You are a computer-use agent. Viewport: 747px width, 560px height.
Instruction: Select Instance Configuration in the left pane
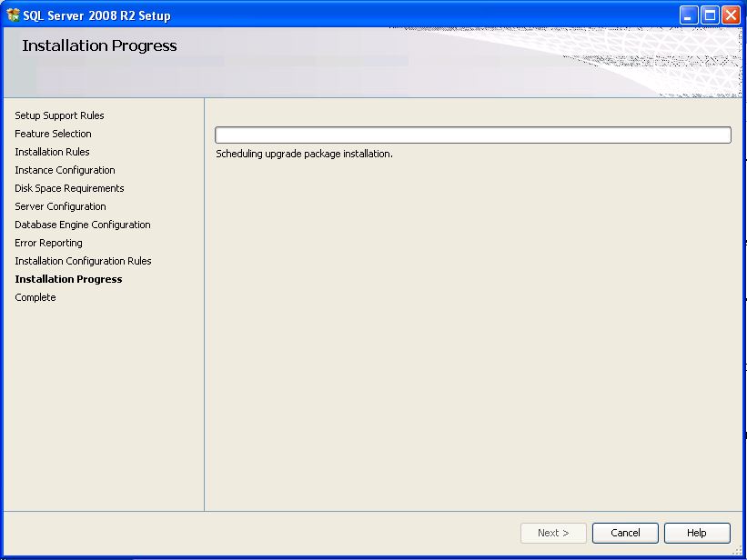(x=65, y=170)
